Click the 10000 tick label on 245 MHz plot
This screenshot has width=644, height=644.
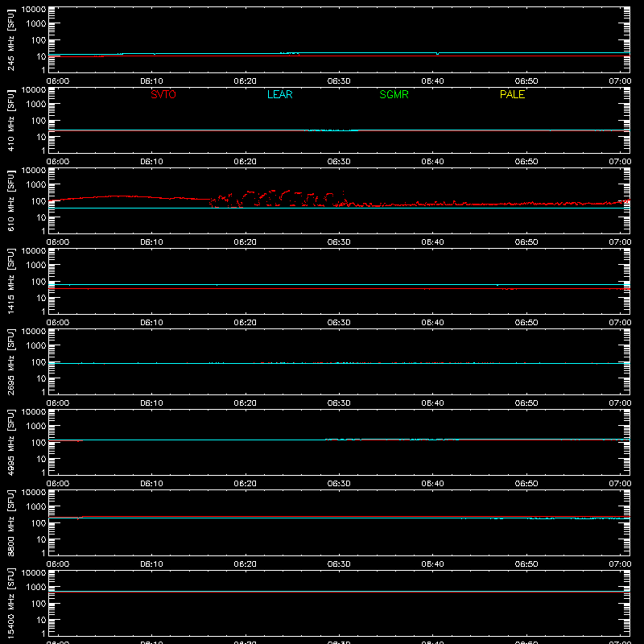point(34,10)
